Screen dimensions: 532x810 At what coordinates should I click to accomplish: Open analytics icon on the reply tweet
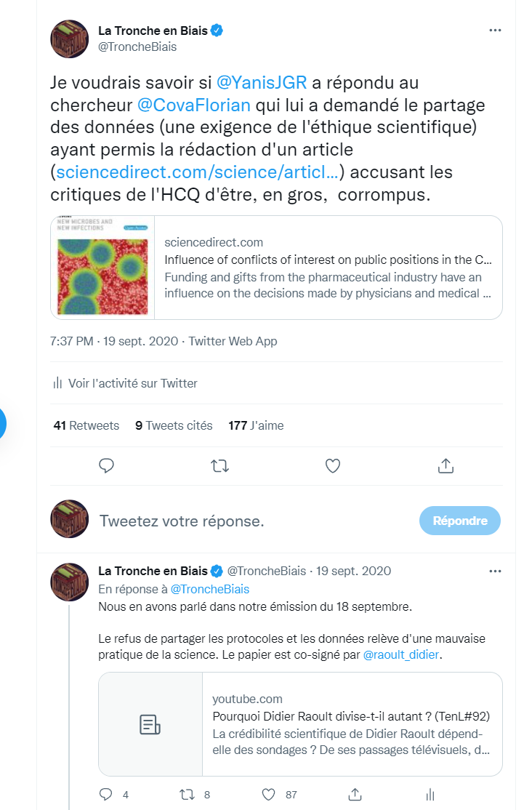click(x=430, y=793)
